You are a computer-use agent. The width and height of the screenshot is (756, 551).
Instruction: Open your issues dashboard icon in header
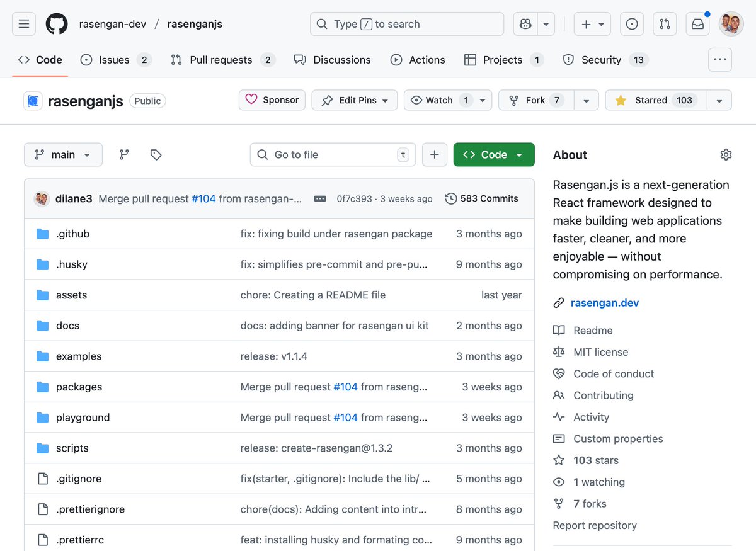tap(632, 23)
